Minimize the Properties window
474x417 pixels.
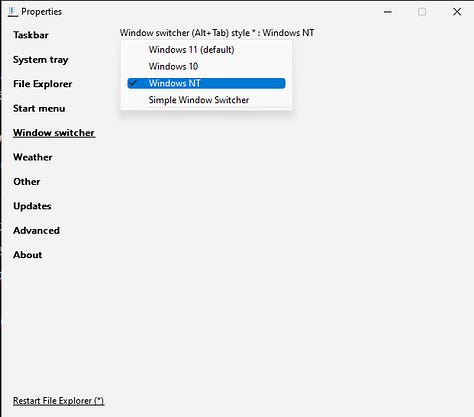388,12
